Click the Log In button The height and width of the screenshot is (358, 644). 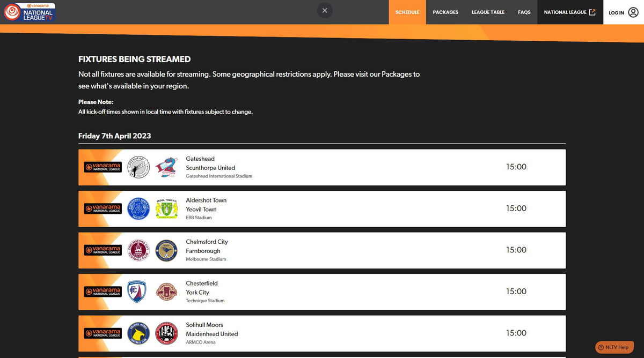(x=624, y=12)
